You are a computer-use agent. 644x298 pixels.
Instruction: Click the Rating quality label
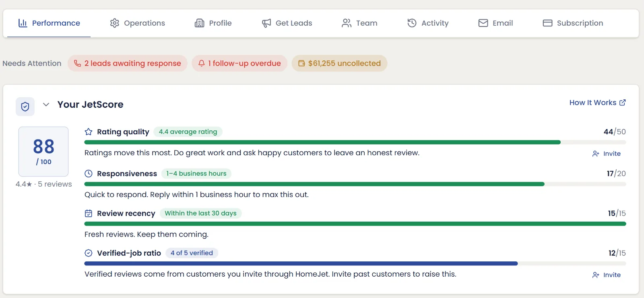pos(123,132)
